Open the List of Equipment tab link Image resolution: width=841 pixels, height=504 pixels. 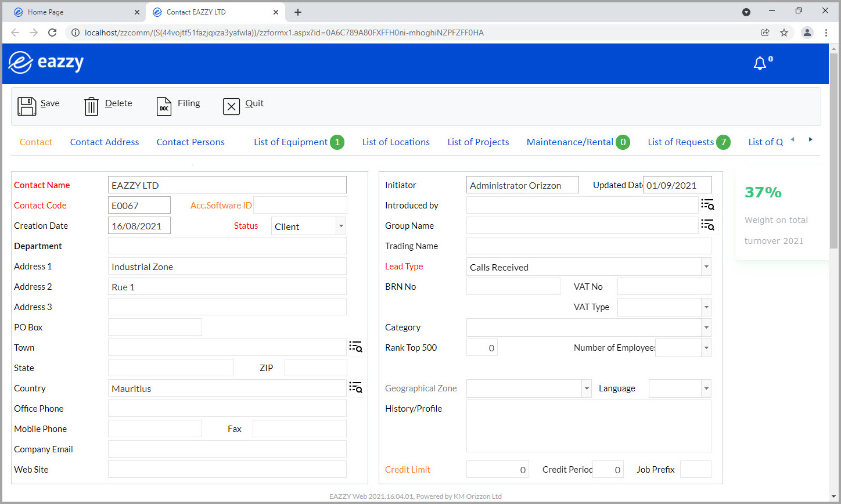click(x=290, y=142)
